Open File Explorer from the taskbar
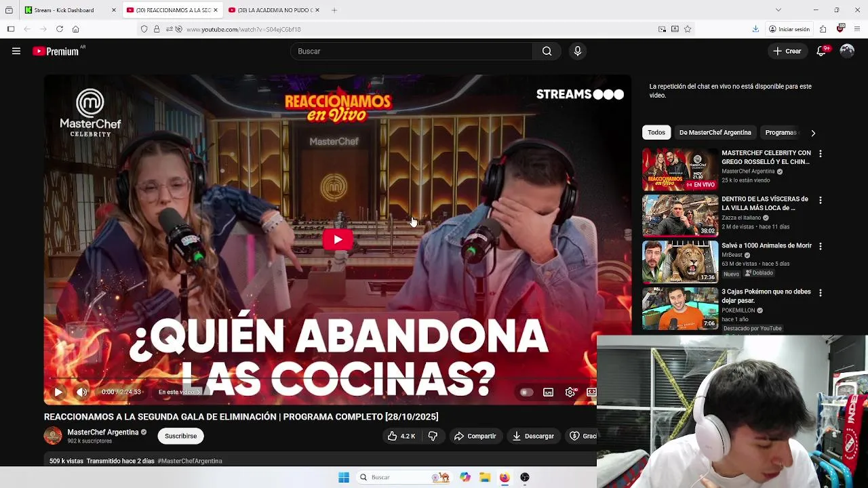 [x=485, y=478]
